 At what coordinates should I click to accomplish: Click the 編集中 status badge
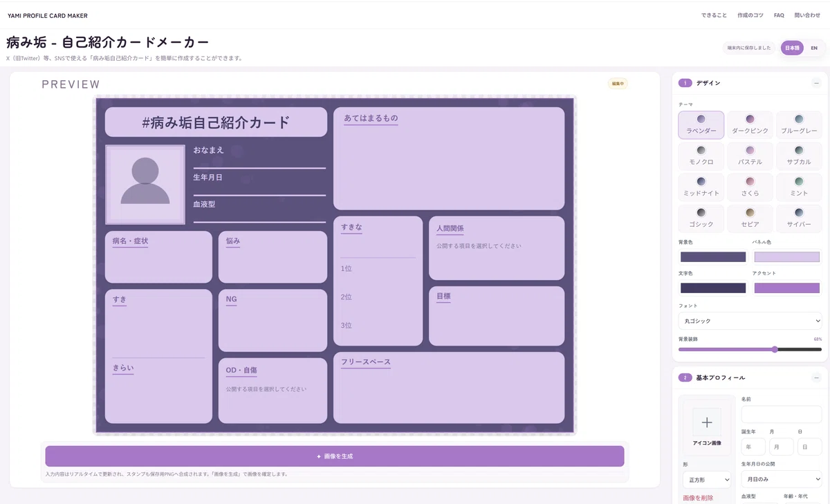[x=618, y=84]
